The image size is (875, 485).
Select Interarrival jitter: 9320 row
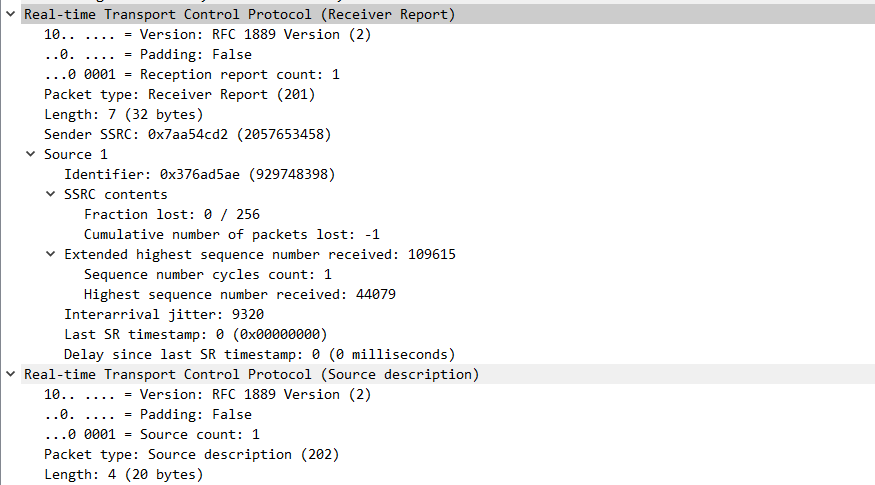[x=164, y=314]
